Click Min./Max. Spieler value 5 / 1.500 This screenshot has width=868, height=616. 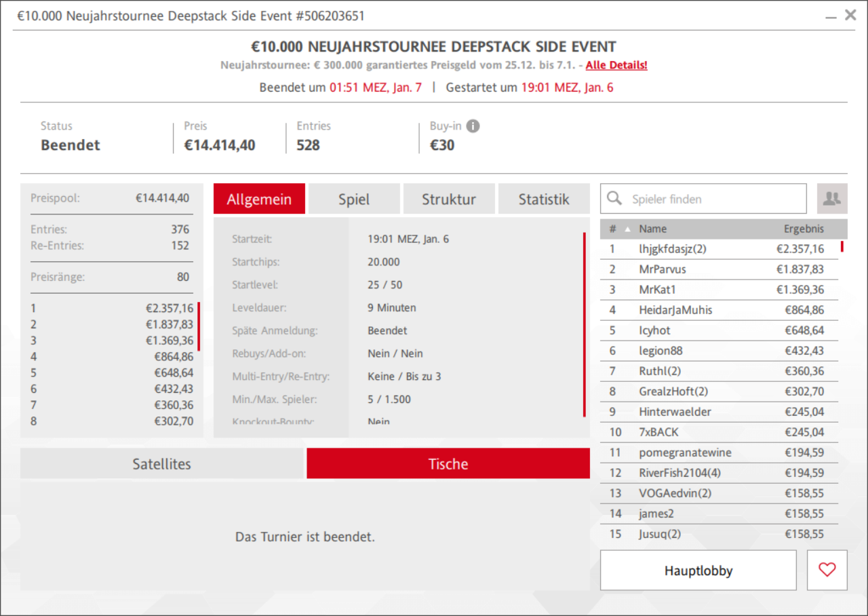point(389,399)
